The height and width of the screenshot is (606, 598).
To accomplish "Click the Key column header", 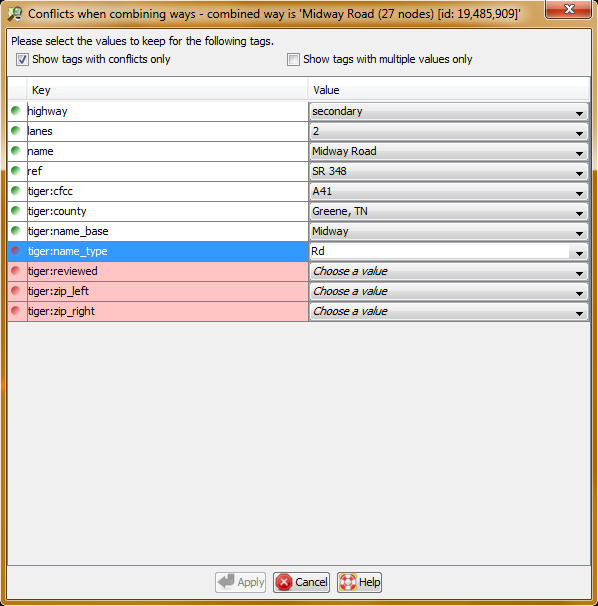I will [167, 90].
